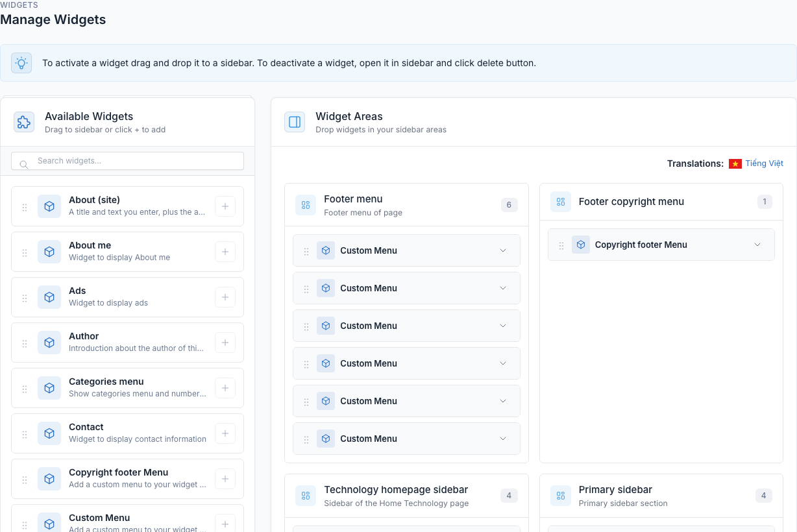Click the text 'Drag to sidebar or click + to add'
This screenshot has width=797, height=532.
click(x=105, y=130)
